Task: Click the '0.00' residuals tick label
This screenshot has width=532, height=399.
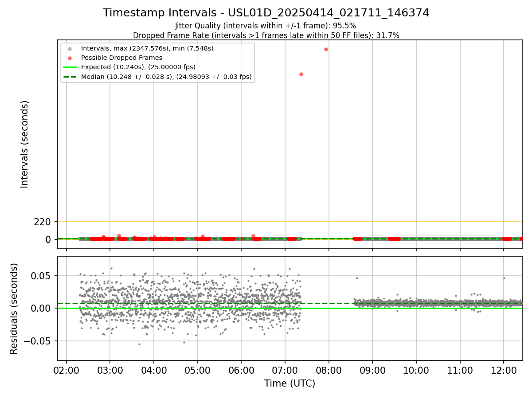Action: pos(41,309)
